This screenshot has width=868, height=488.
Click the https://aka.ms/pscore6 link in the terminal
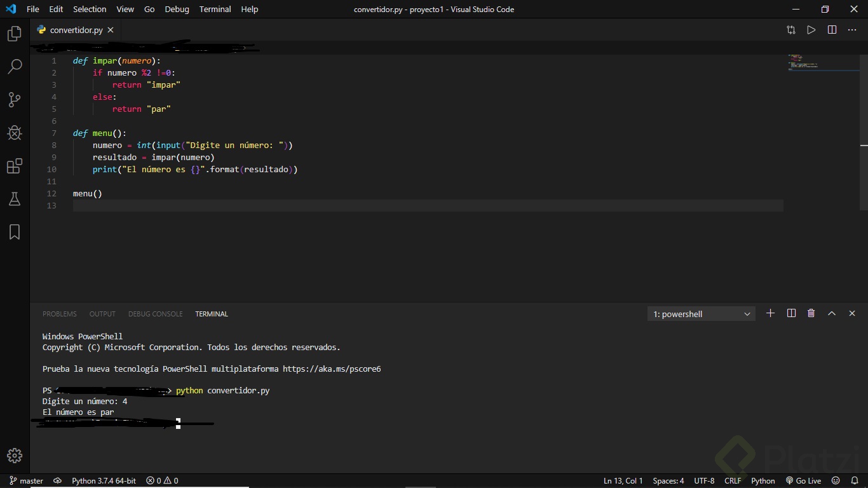(x=332, y=369)
